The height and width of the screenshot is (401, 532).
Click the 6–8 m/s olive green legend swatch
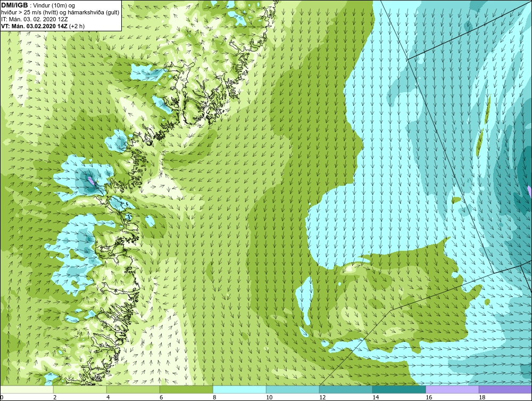186,389
